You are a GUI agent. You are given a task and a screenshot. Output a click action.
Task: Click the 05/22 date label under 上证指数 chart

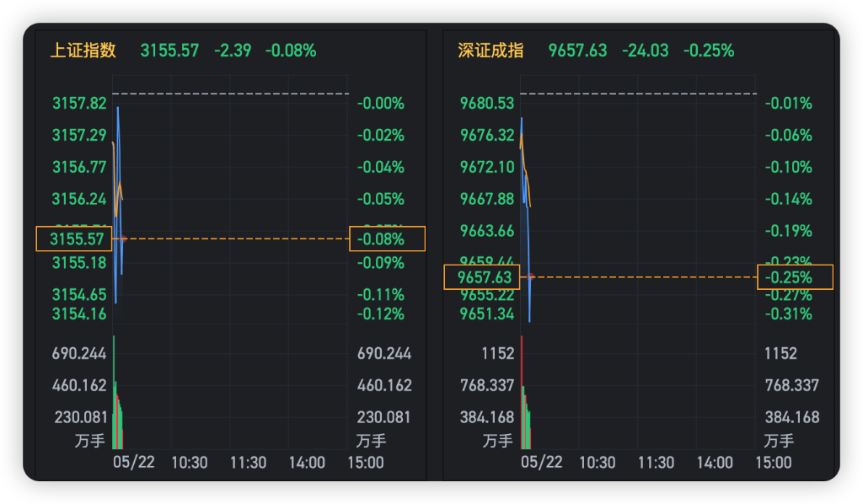(x=134, y=462)
